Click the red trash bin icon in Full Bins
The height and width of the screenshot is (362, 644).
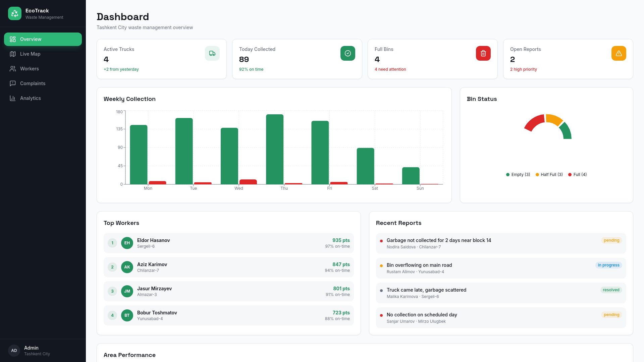tap(483, 53)
